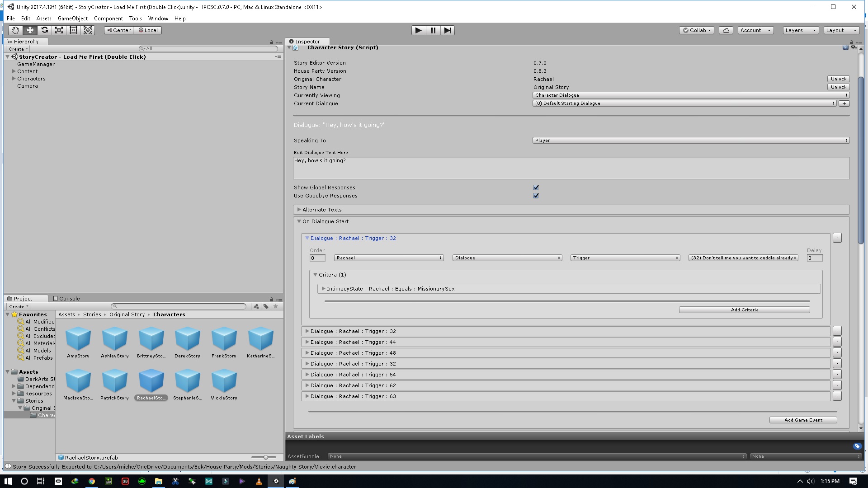Select the PatrickStory prefab
This screenshot has width=868, height=488.
point(115,384)
